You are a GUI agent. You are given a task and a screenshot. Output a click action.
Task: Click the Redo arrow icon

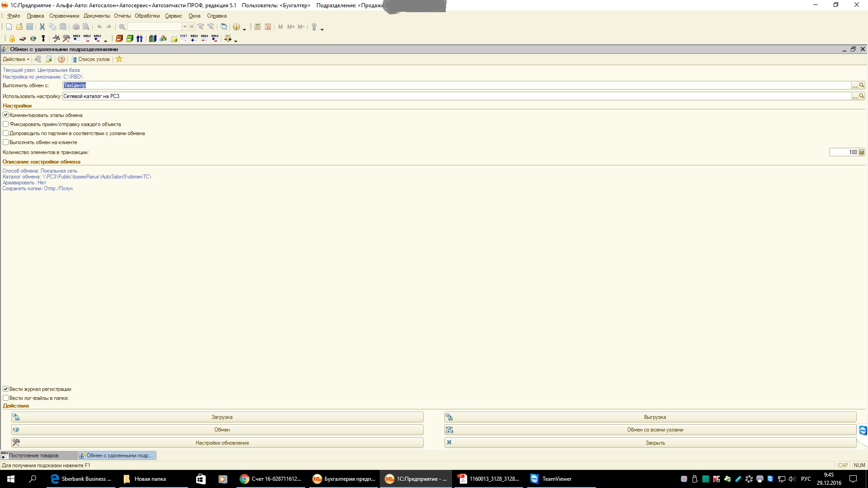[x=109, y=27]
